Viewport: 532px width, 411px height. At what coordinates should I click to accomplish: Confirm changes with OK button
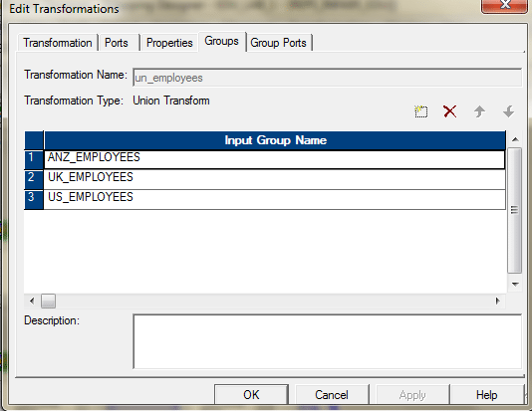click(x=251, y=395)
